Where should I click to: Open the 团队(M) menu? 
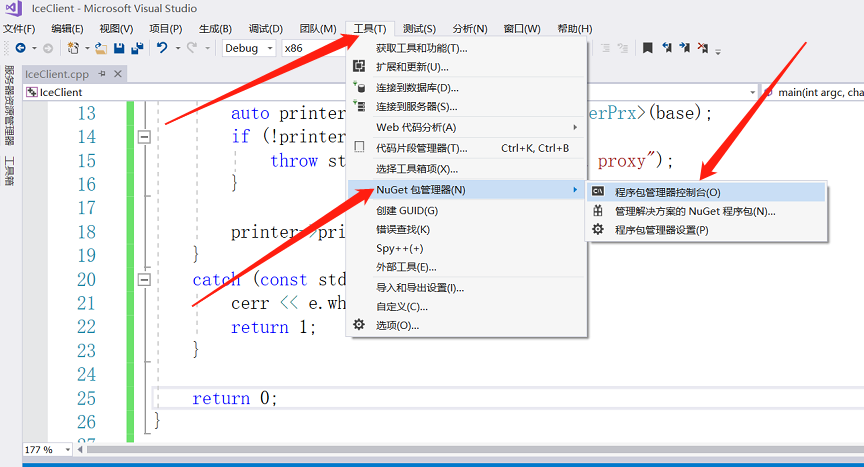point(318,29)
